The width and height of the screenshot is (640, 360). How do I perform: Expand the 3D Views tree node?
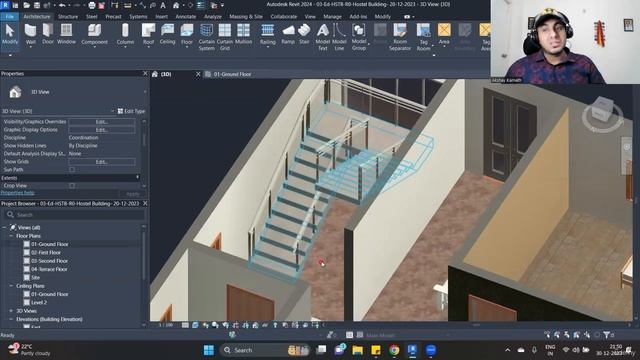[11, 311]
